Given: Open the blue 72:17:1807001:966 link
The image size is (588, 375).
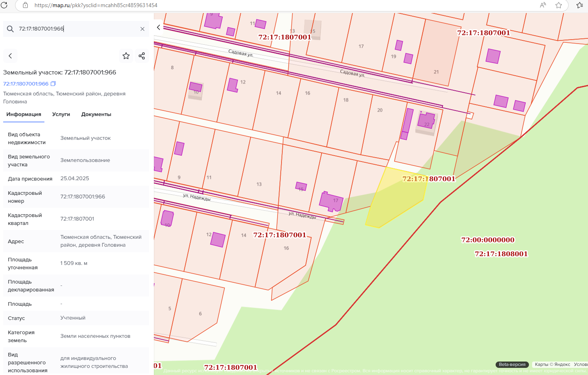Looking at the screenshot, I should coord(26,84).
